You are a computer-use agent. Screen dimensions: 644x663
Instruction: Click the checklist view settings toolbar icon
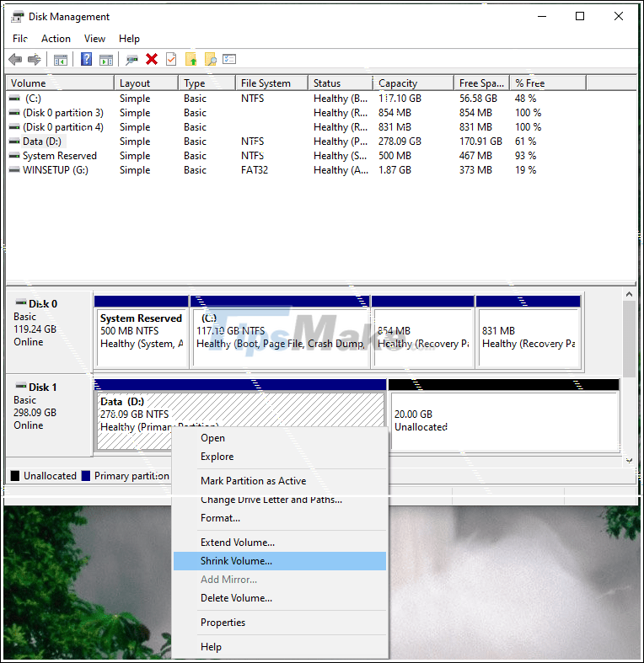pos(229,59)
